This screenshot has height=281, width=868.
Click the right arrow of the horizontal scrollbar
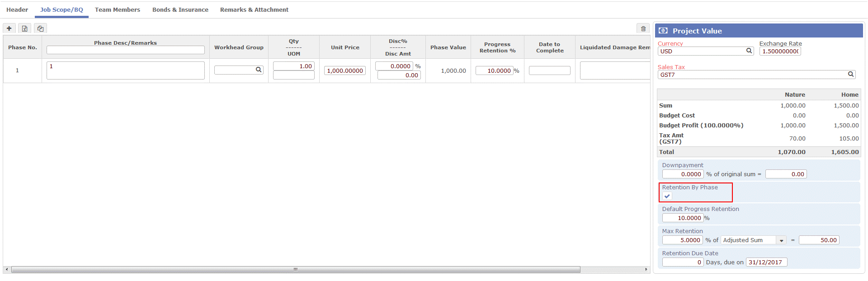tap(646, 270)
